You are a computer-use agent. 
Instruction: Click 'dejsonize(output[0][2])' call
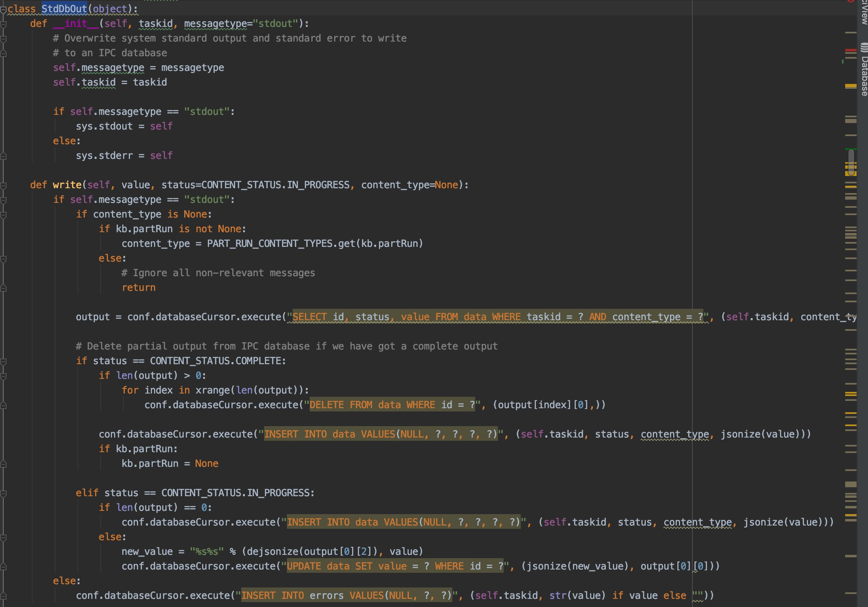[313, 552]
